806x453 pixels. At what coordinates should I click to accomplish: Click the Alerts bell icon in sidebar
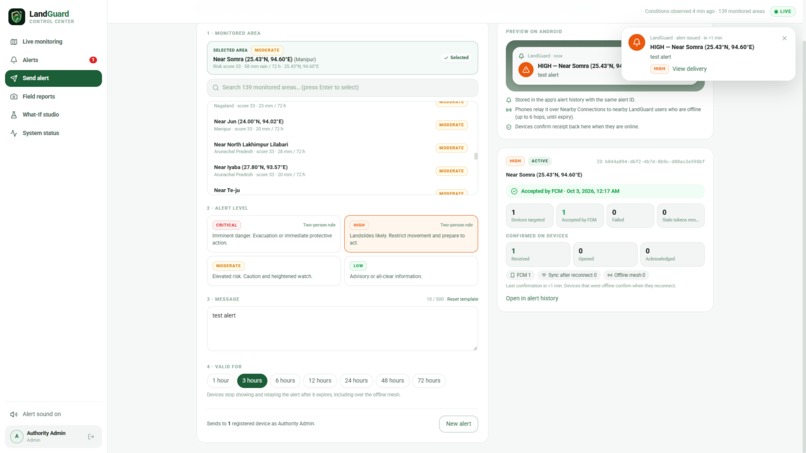[14, 60]
